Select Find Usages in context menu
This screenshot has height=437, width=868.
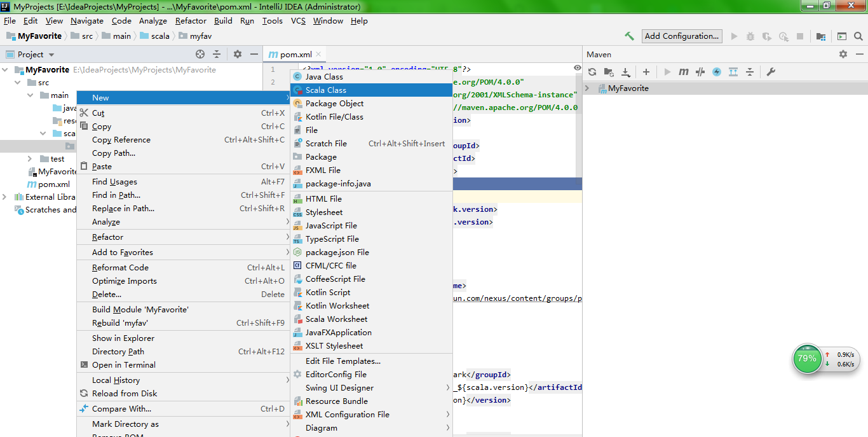[183, 182]
